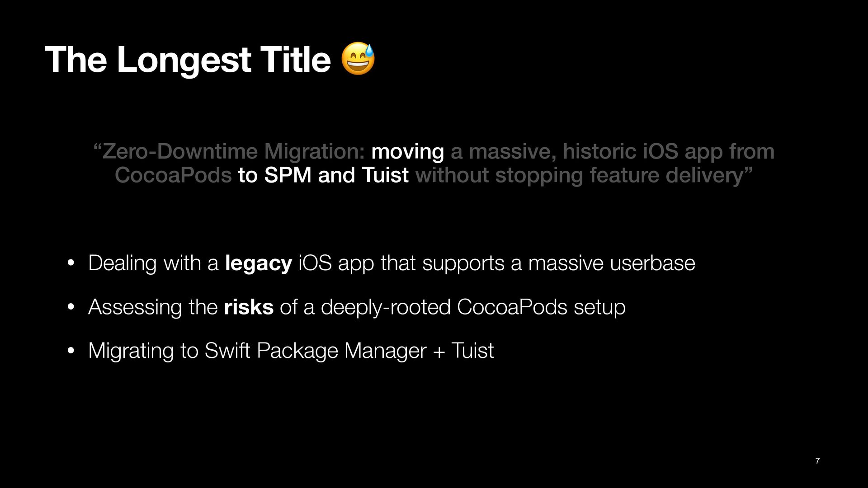Click the word 'Tuist' in the last bullet
The image size is (868, 488).
coord(472,351)
